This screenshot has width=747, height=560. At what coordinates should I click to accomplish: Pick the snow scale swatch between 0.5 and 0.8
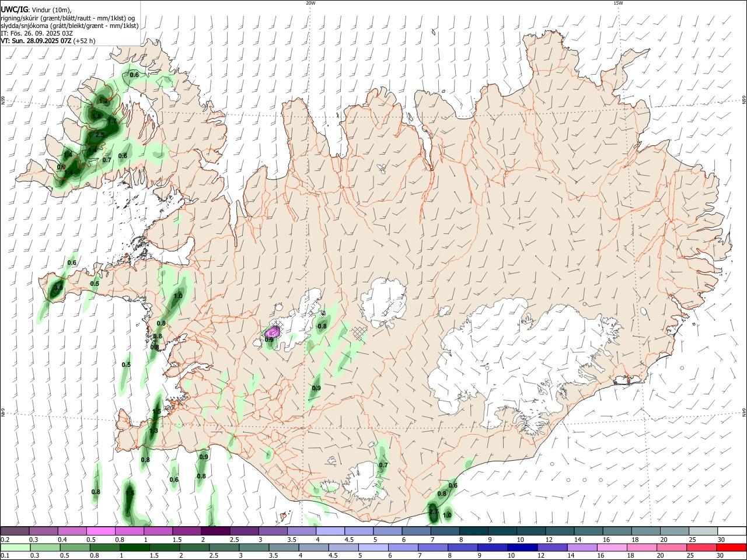(x=100, y=531)
